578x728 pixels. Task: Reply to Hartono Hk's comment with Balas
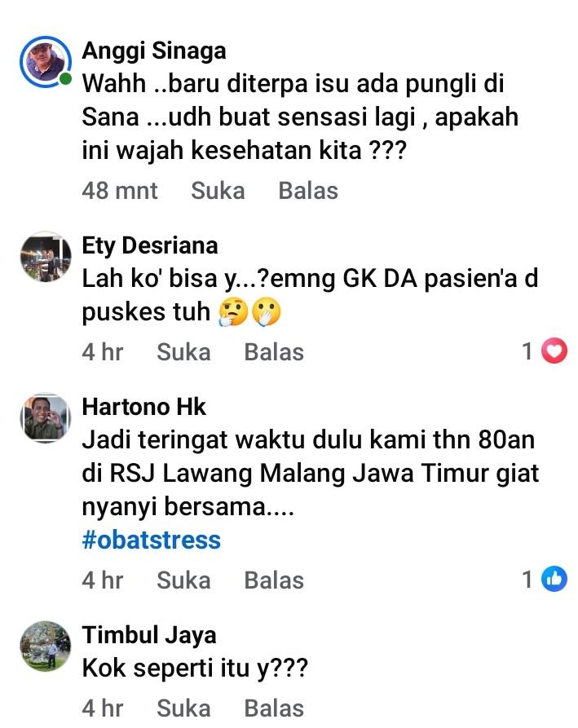click(x=274, y=580)
